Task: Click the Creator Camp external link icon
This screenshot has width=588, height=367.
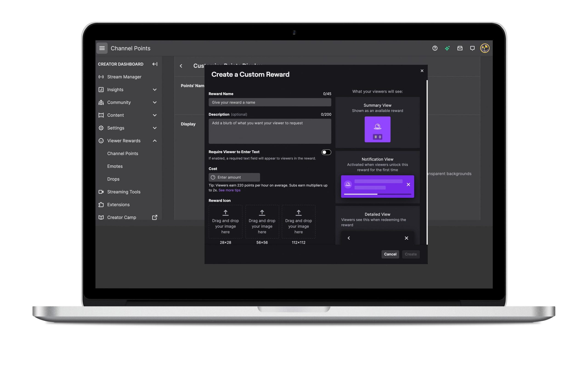Action: (155, 217)
